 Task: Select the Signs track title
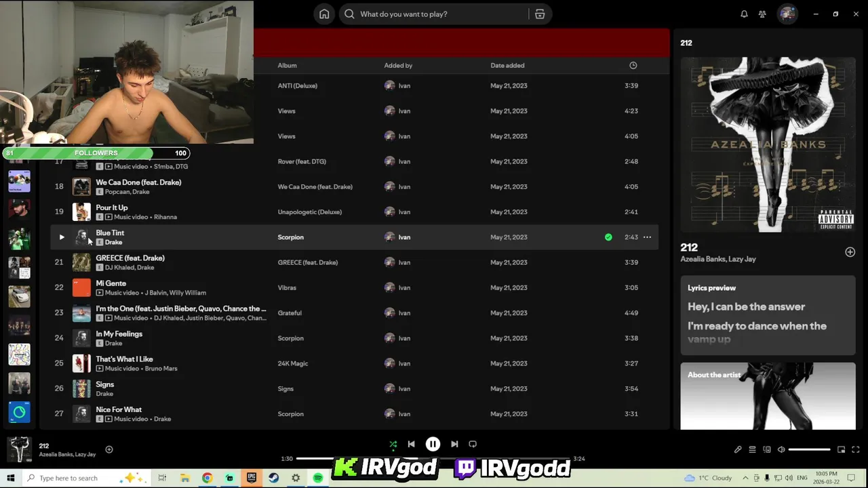pyautogui.click(x=104, y=384)
